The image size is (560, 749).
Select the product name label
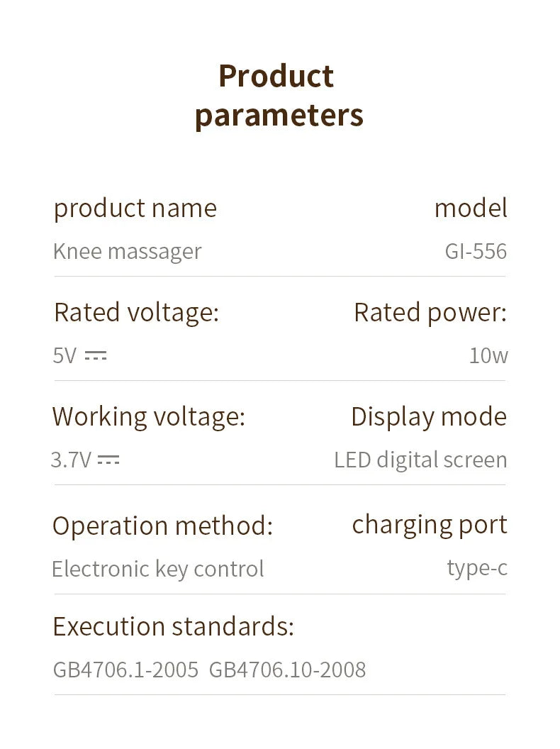pos(135,209)
